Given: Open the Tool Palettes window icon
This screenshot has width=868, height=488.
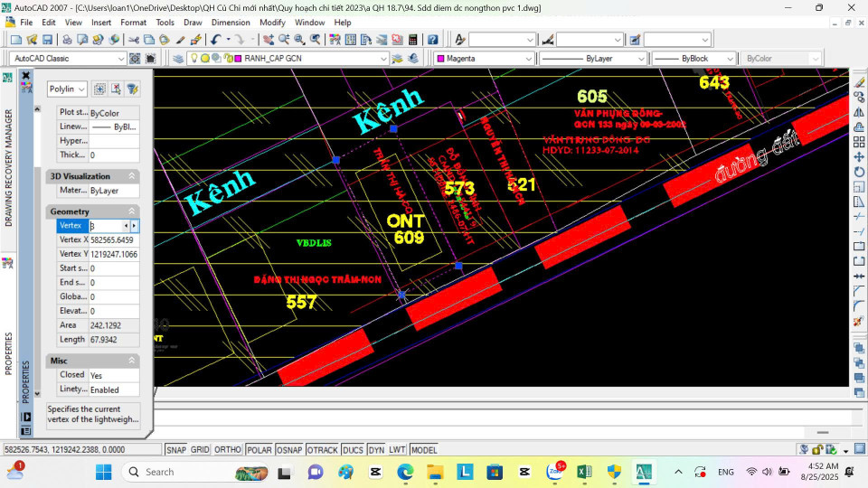Looking at the screenshot, I should [x=366, y=40].
